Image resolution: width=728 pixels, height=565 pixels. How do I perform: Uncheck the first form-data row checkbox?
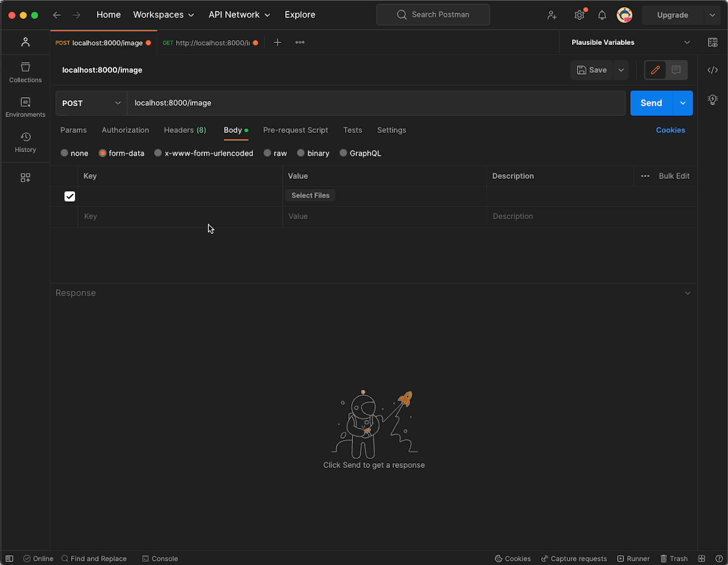[70, 196]
